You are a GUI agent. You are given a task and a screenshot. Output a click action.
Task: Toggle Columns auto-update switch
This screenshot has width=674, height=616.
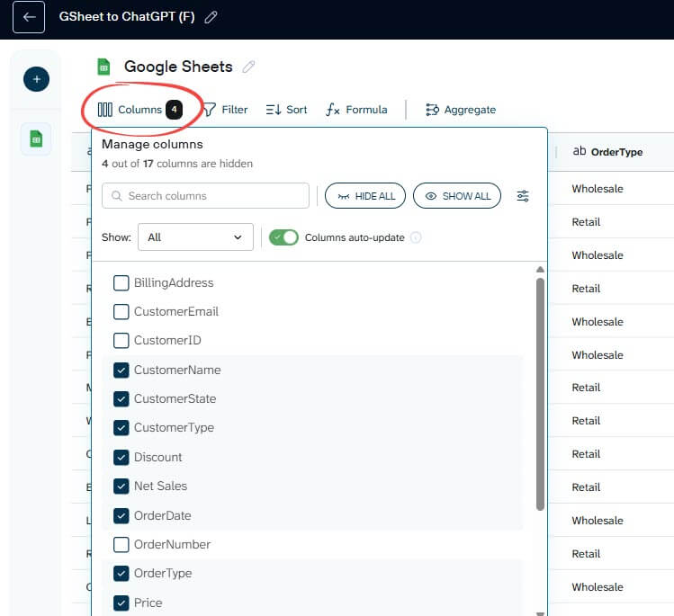tap(283, 237)
